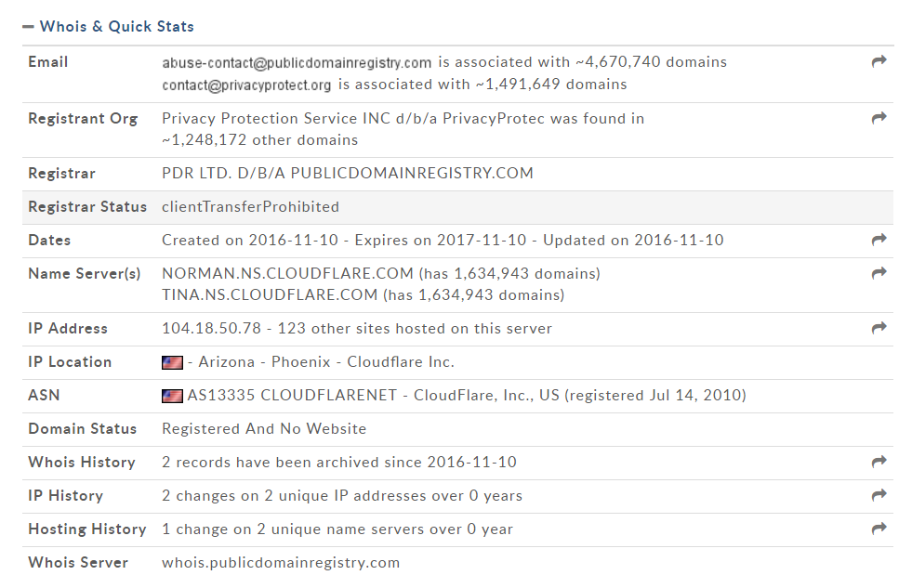912x588 pixels.
Task: Open the Hosting History arrow icon
Action: pos(879,529)
